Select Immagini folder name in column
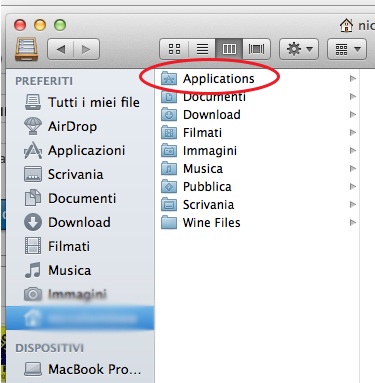 pyautogui.click(x=210, y=151)
